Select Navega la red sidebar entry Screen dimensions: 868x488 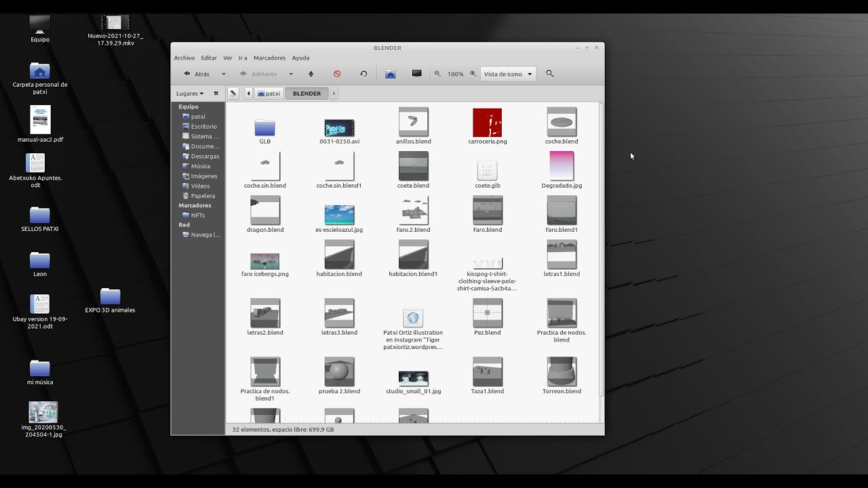(x=201, y=235)
